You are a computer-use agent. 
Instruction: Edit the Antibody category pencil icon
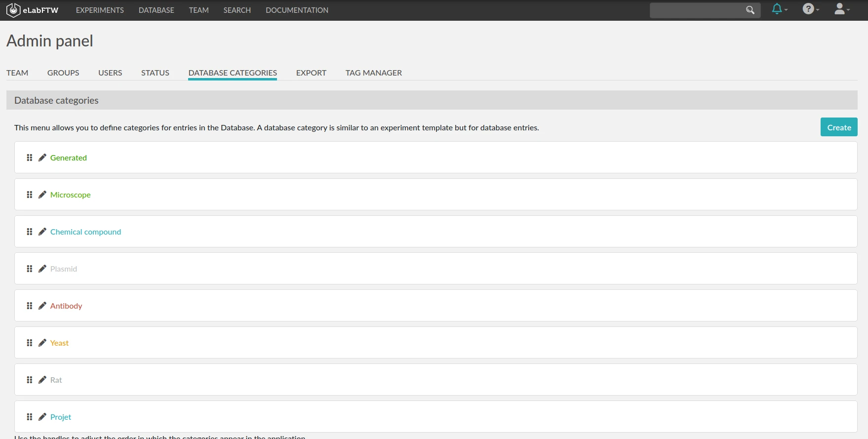point(42,306)
